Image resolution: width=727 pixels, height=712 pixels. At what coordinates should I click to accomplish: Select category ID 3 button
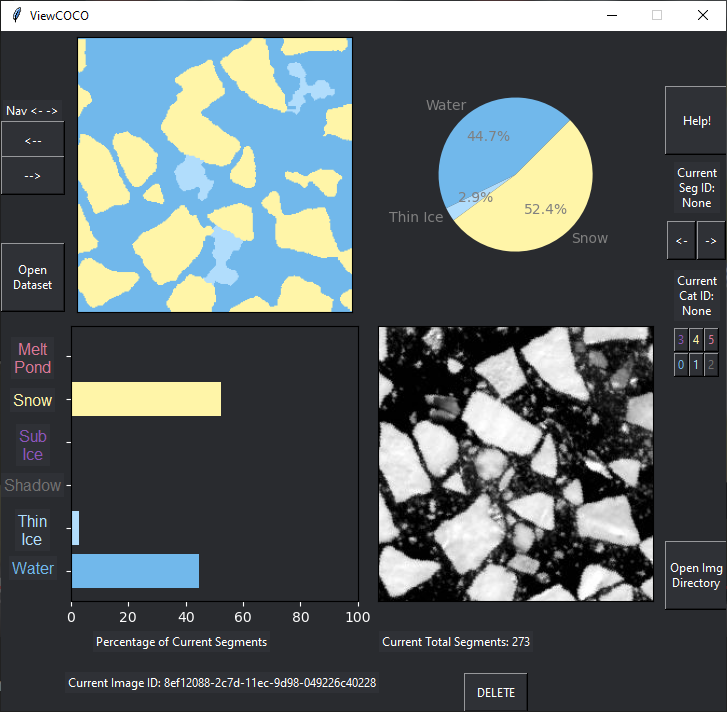pyautogui.click(x=681, y=339)
